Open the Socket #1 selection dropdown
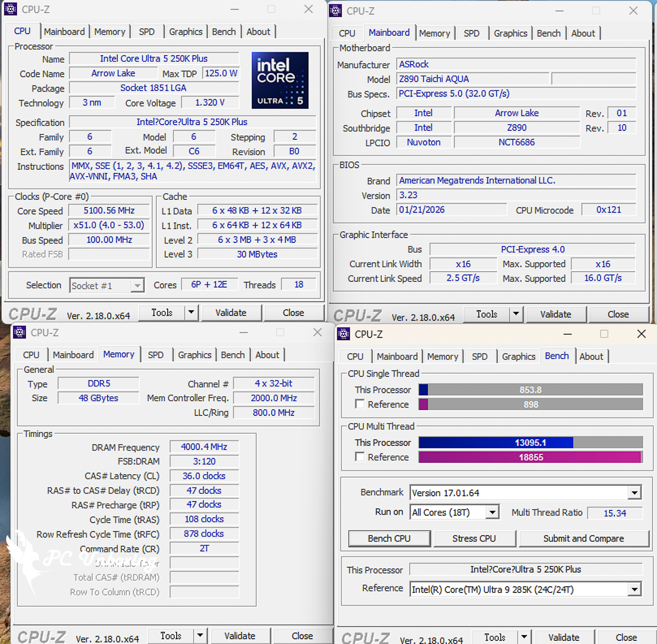The image size is (657, 644). point(137,285)
